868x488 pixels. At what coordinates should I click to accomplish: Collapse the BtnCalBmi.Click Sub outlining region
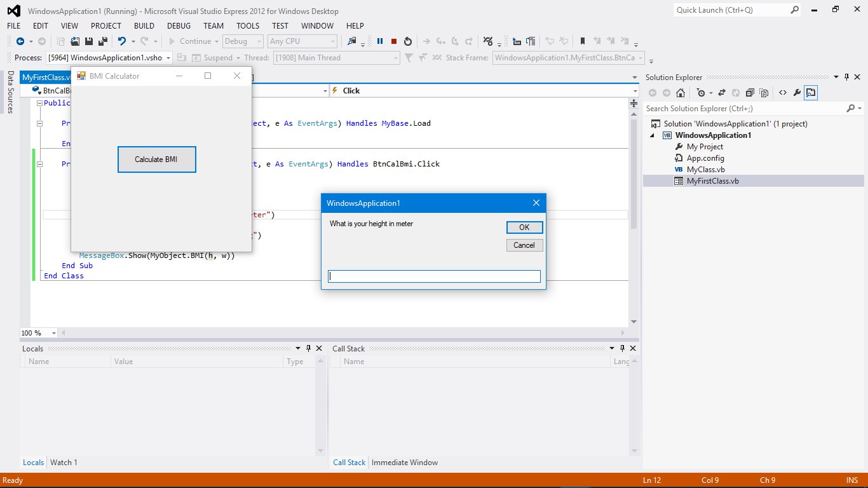click(x=39, y=164)
